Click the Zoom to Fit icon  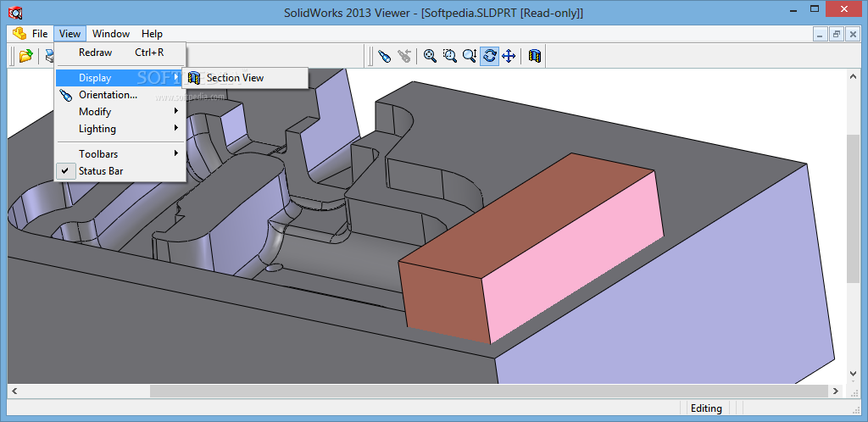point(430,55)
